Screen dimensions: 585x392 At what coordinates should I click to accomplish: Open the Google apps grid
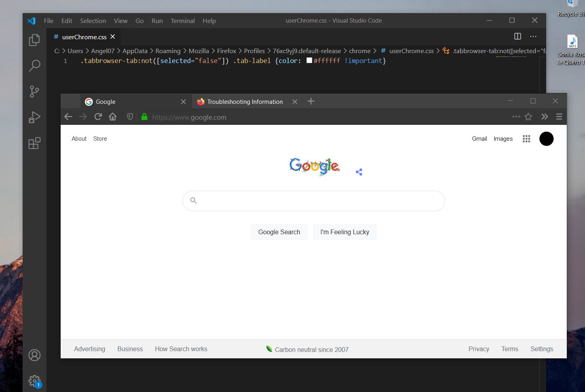pyautogui.click(x=526, y=139)
